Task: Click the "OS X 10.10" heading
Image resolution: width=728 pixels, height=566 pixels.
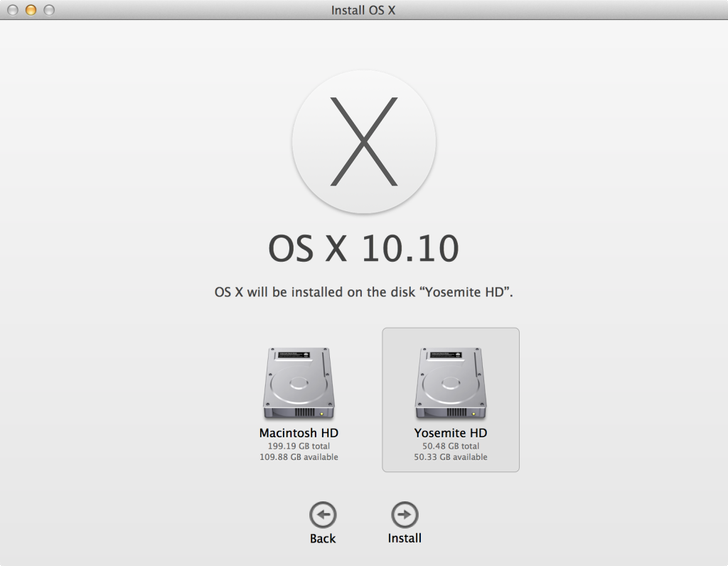Action: click(363, 248)
